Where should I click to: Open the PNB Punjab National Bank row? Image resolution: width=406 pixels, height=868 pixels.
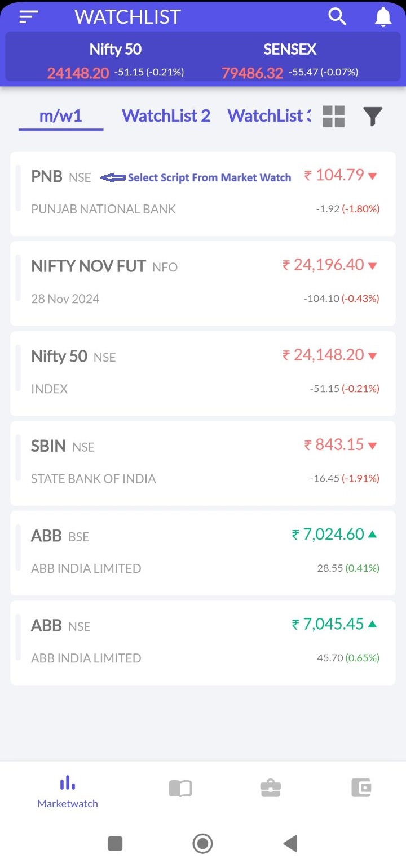pos(203,193)
